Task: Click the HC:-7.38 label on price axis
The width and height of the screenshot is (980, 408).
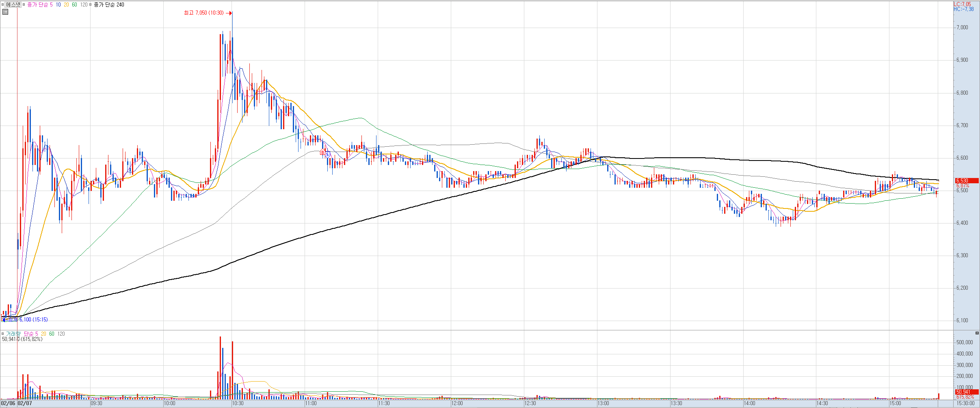Action: pyautogui.click(x=963, y=9)
